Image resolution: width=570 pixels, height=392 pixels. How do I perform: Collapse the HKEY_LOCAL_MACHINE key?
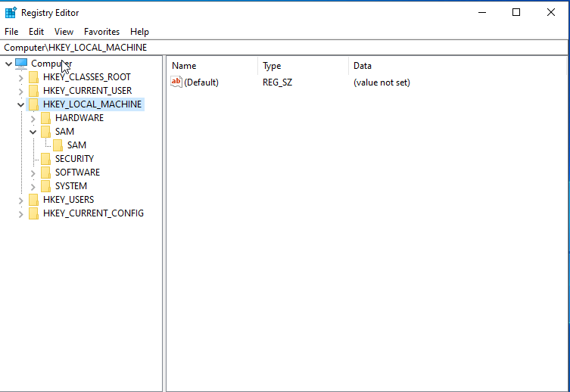[x=20, y=105]
